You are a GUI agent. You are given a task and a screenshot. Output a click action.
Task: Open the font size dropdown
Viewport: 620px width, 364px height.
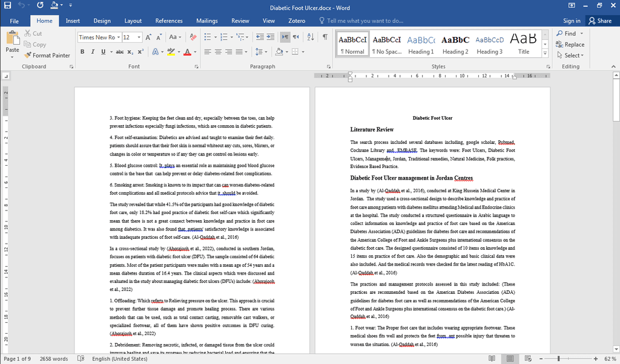click(139, 37)
